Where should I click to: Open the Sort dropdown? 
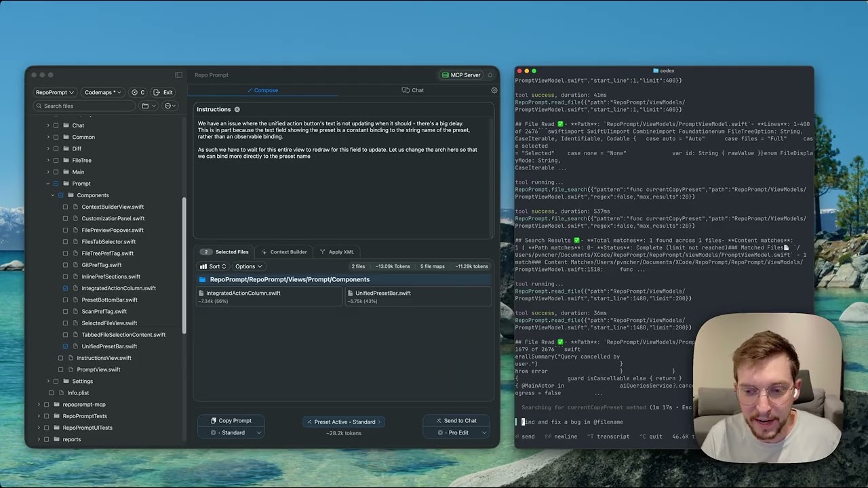pyautogui.click(x=213, y=266)
